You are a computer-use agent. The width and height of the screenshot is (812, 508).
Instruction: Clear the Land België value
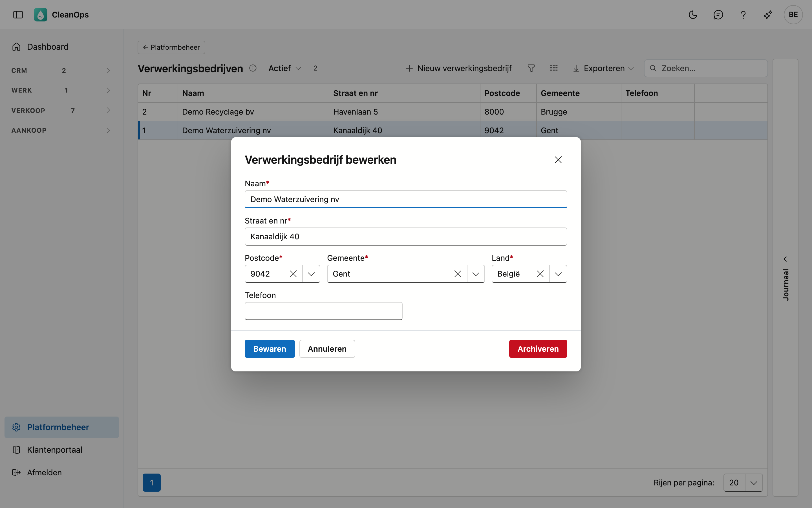pyautogui.click(x=540, y=274)
